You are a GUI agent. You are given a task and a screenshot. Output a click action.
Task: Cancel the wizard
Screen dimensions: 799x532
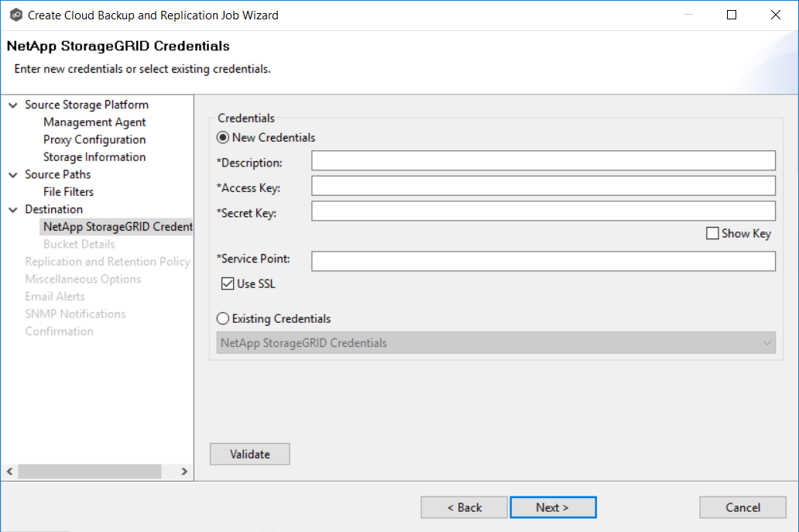pos(742,507)
